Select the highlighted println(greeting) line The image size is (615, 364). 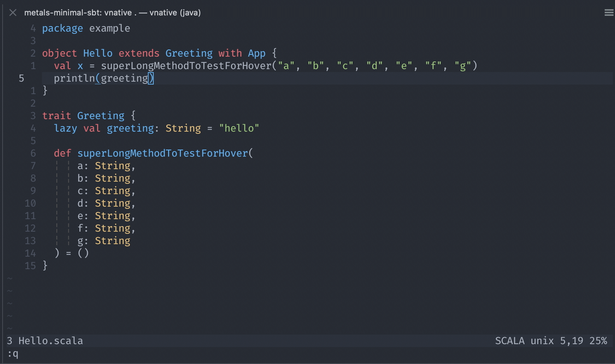pos(103,78)
